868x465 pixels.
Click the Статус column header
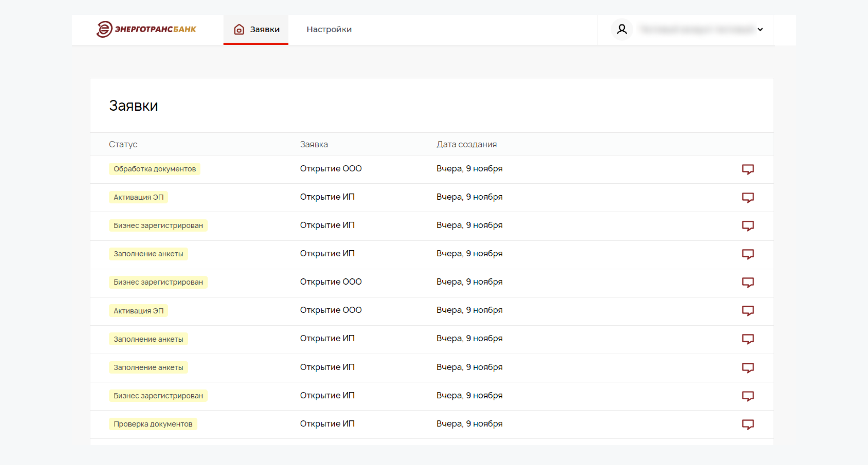(x=123, y=144)
